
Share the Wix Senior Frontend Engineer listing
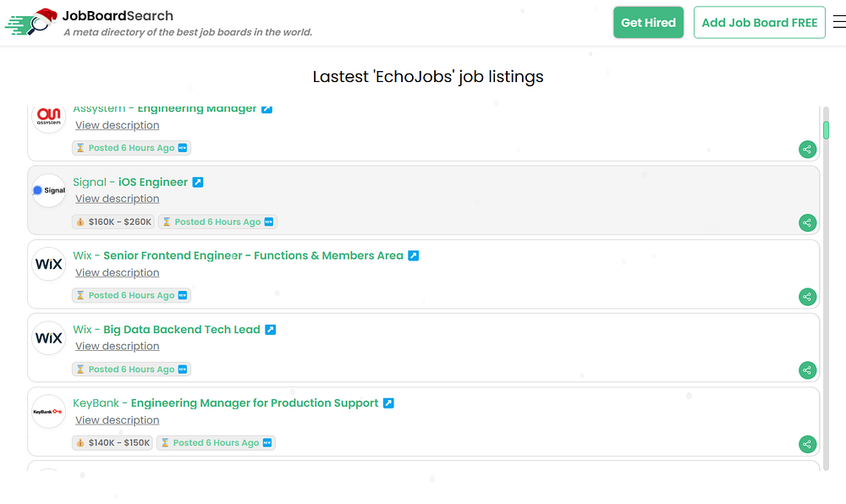click(807, 297)
